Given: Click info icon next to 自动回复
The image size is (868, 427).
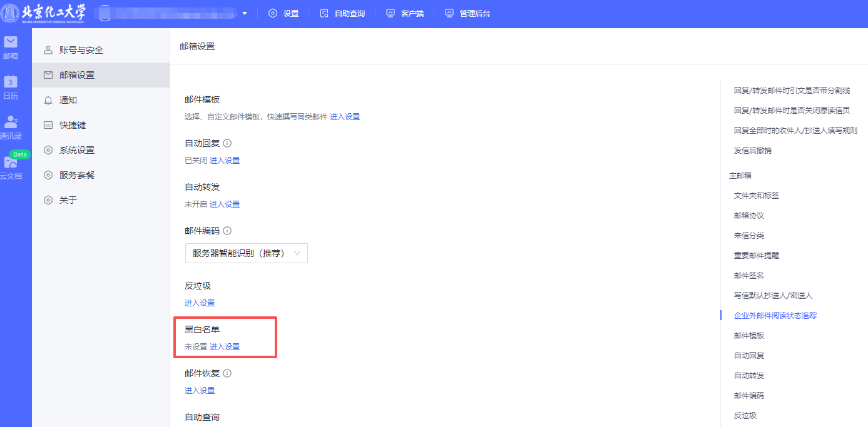Looking at the screenshot, I should (227, 143).
